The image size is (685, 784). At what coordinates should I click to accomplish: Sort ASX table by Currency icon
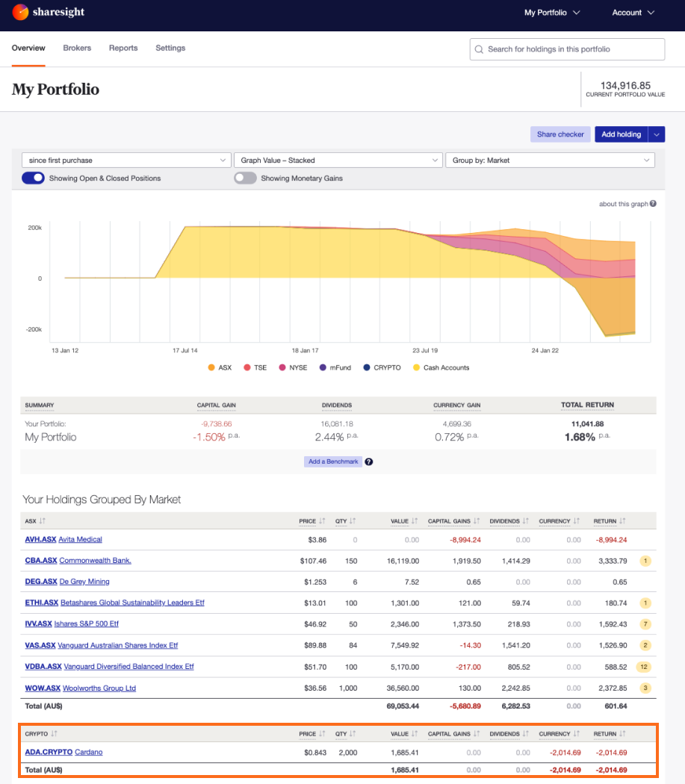[x=577, y=521]
